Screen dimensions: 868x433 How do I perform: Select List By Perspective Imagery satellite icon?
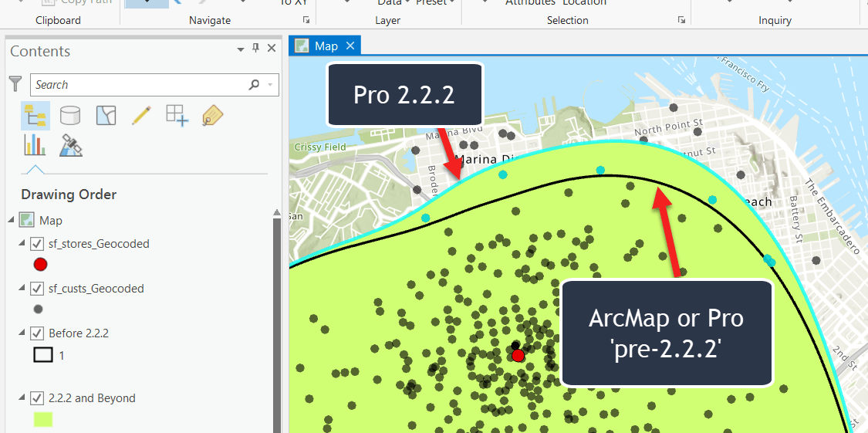[71, 145]
